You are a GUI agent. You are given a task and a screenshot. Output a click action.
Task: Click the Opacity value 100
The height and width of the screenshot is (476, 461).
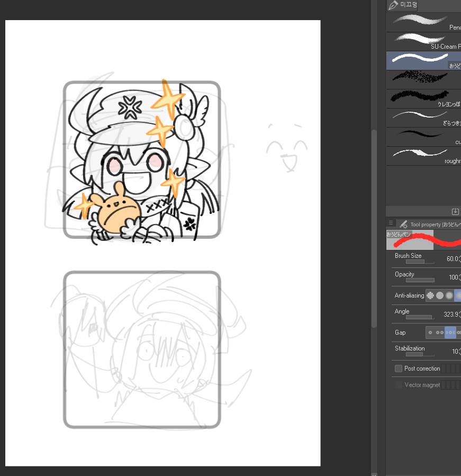[x=454, y=277]
